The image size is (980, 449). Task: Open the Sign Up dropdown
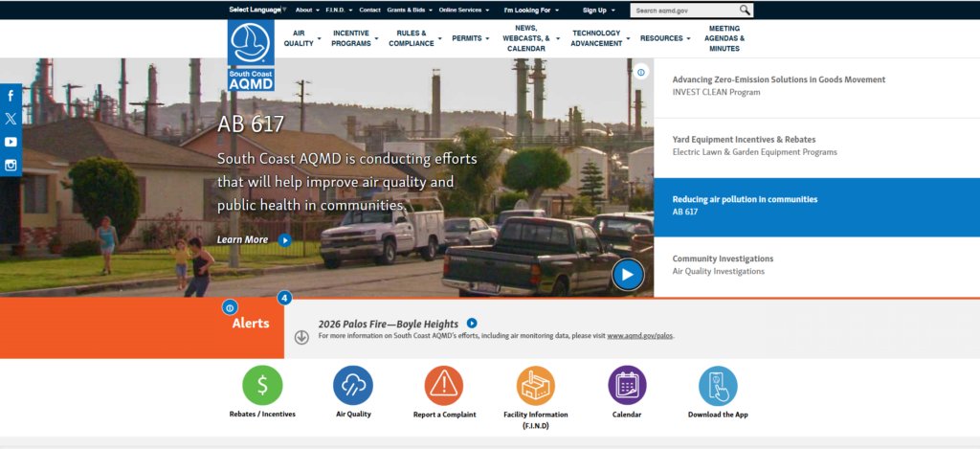pos(598,10)
